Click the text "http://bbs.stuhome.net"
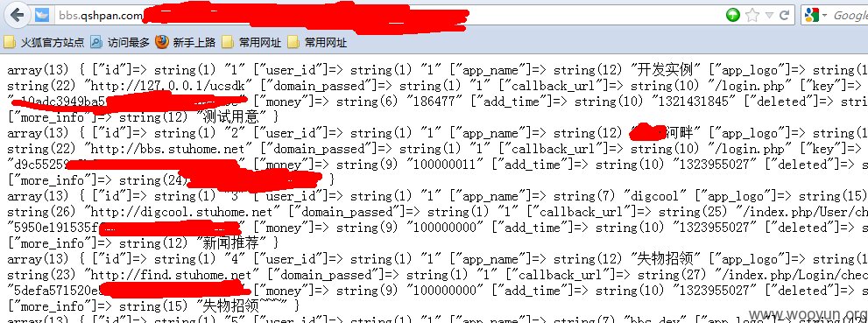The height and width of the screenshot is (323, 868). point(168,150)
